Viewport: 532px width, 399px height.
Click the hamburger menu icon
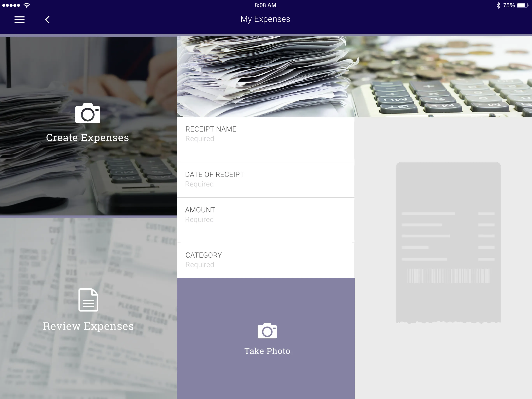tap(19, 19)
